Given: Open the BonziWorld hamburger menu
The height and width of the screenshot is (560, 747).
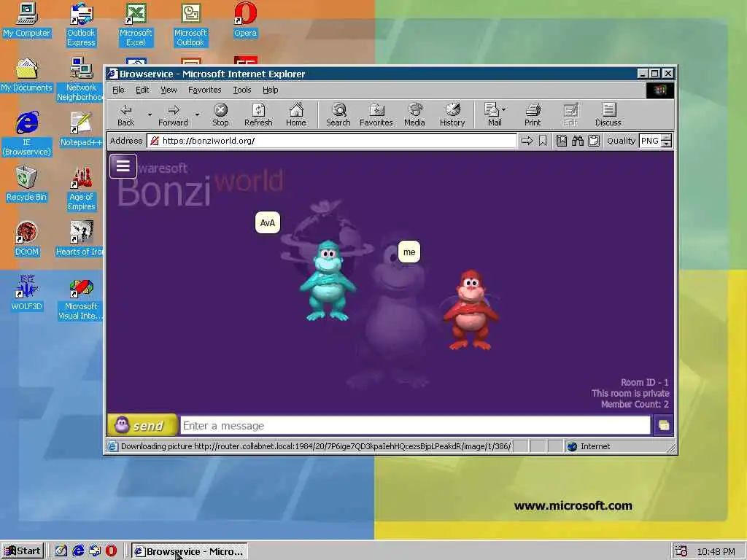Looking at the screenshot, I should click(x=123, y=166).
